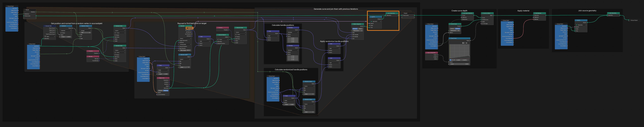Enable As Instance in Object Info node
The image size is (644, 127).
[x=159, y=95]
